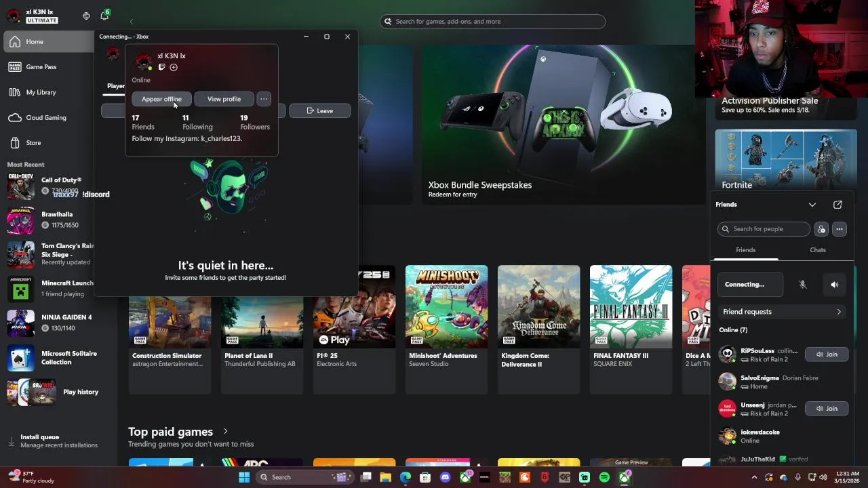Open the Xbox Bundle Sweepstakes banner
This screenshot has width=868, height=488.
(563, 124)
